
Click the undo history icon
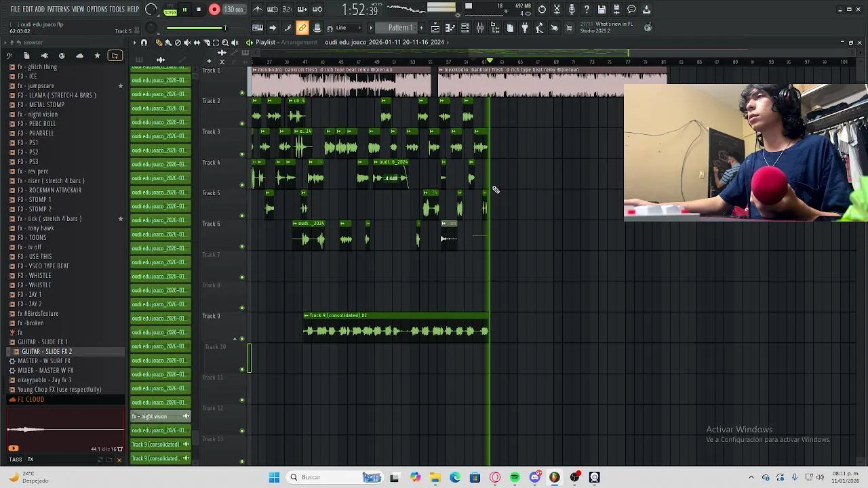(542, 9)
